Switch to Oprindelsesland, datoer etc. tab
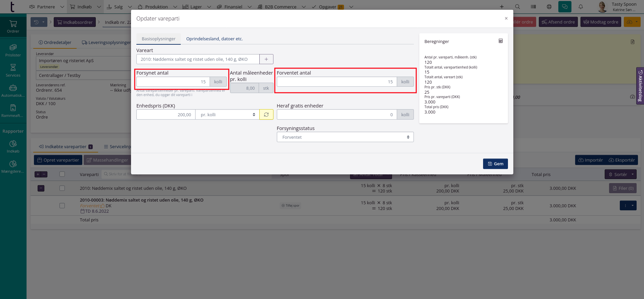The image size is (644, 299). click(x=214, y=39)
